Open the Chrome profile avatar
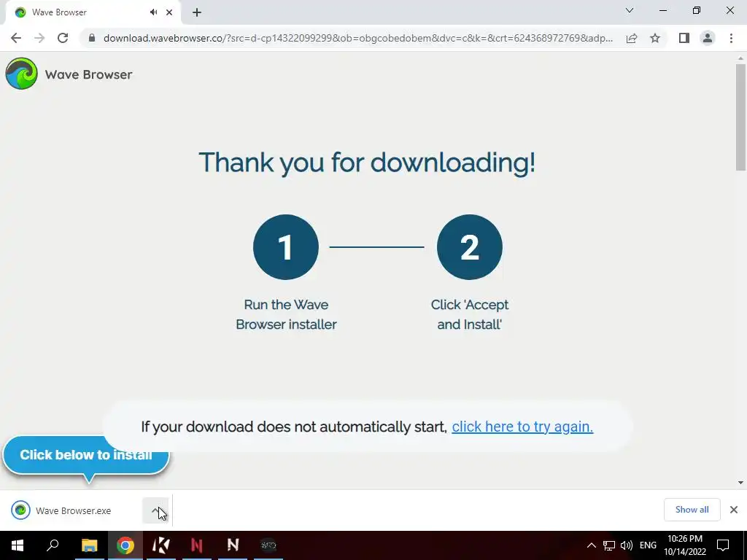The width and height of the screenshot is (747, 560). (708, 38)
